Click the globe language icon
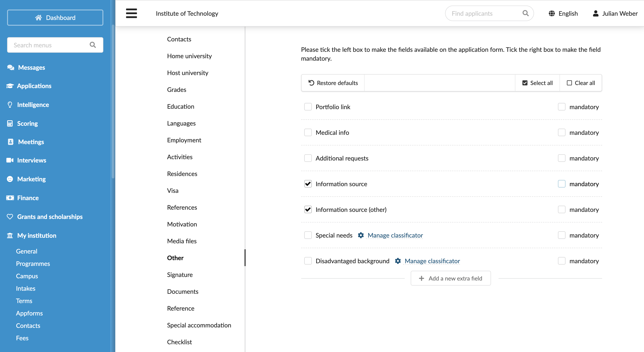The width and height of the screenshot is (644, 352). click(x=552, y=14)
